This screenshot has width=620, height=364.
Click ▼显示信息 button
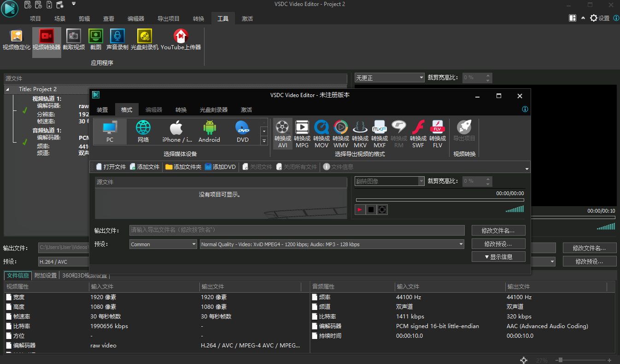498,257
